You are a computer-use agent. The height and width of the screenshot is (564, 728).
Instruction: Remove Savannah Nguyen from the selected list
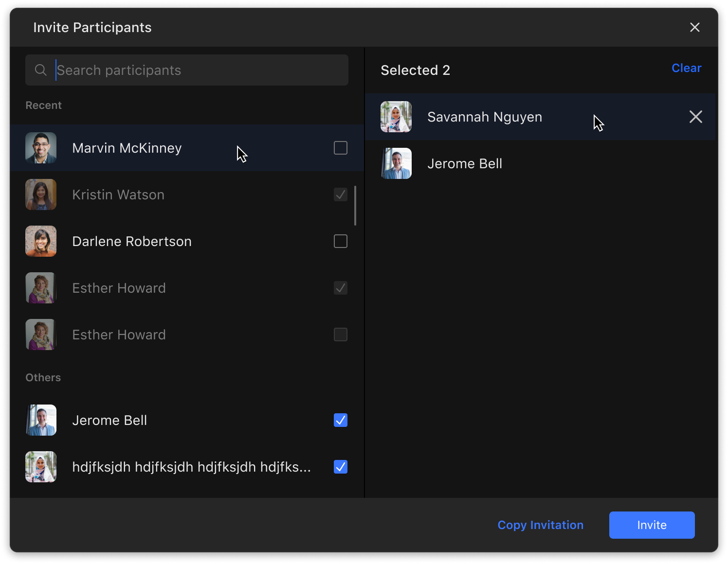[x=695, y=117]
